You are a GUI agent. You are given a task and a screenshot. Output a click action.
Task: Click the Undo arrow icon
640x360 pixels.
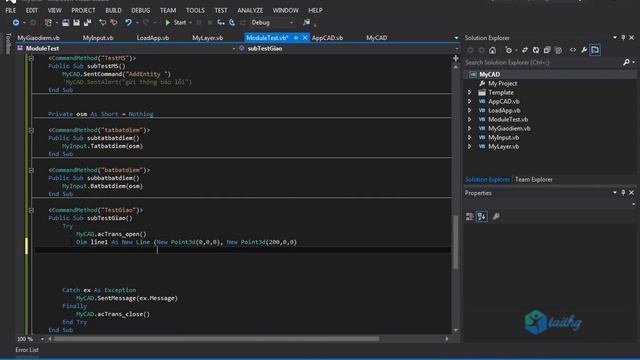tap(128, 23)
